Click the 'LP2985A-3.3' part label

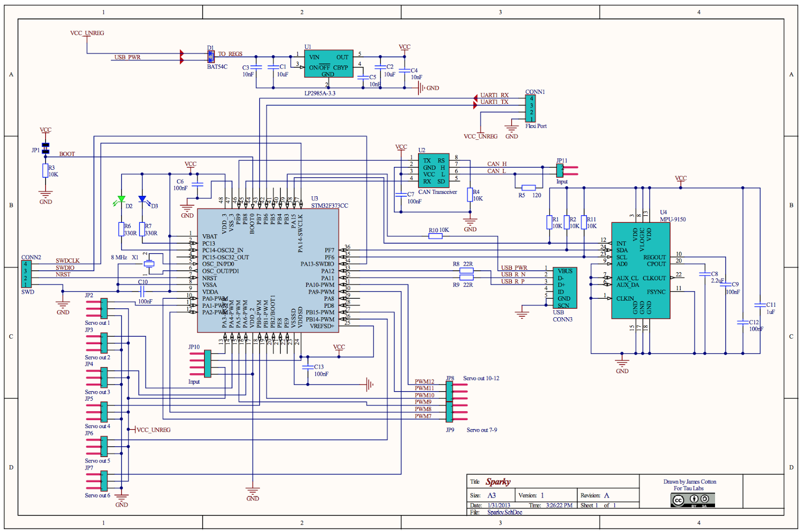coord(320,93)
